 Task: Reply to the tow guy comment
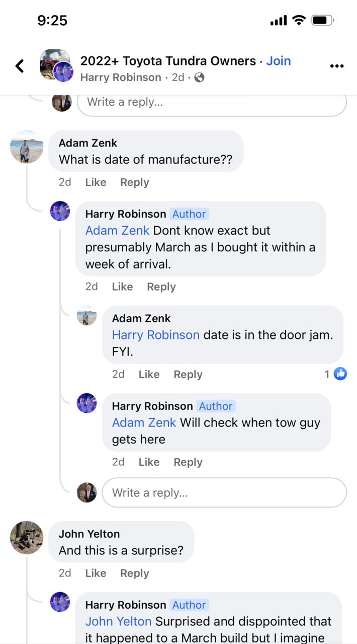188,462
